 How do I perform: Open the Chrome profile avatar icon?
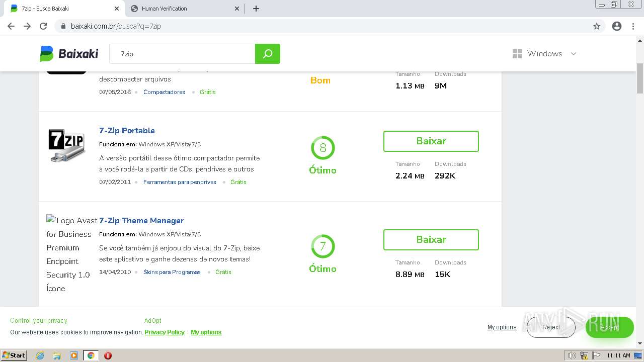click(x=617, y=26)
